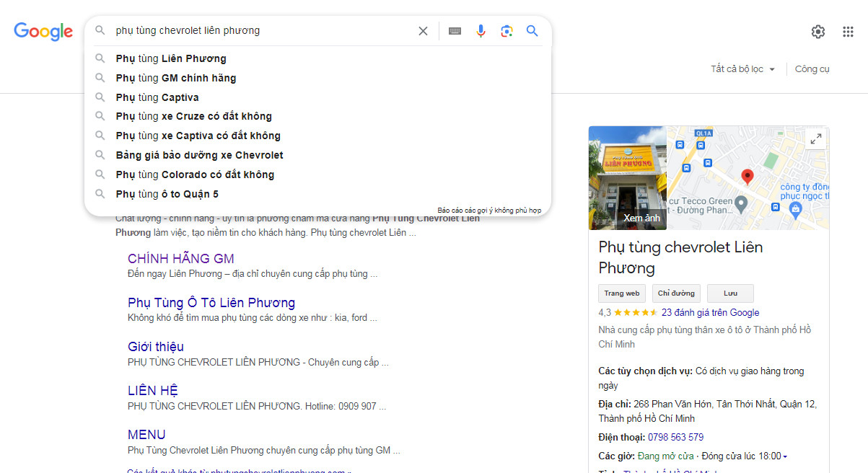The height and width of the screenshot is (473, 868).
Task: Click the keyboard input icon in search bar
Action: (455, 31)
